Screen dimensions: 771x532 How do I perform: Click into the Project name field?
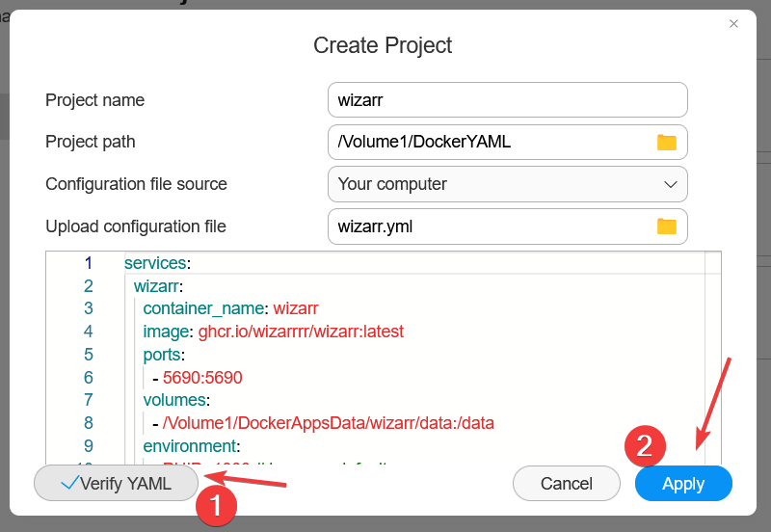(x=507, y=99)
